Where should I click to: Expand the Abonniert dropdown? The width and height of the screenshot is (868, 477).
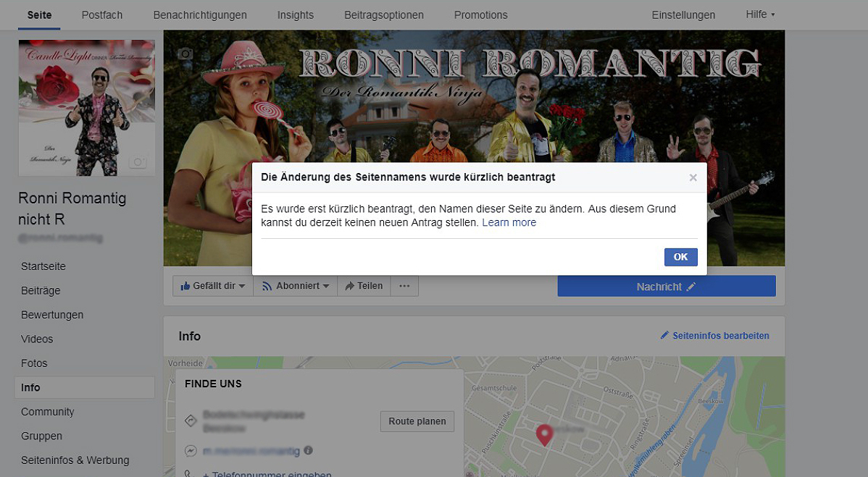coord(295,286)
